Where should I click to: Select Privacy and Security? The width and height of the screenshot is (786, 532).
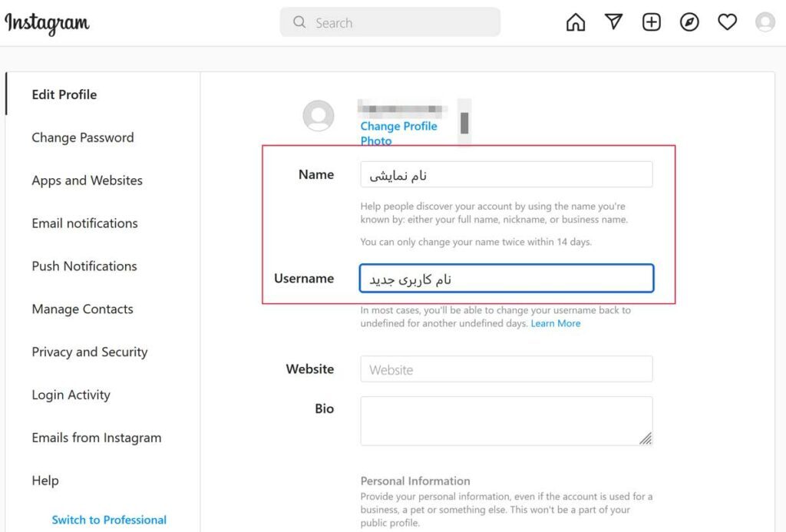(x=89, y=352)
